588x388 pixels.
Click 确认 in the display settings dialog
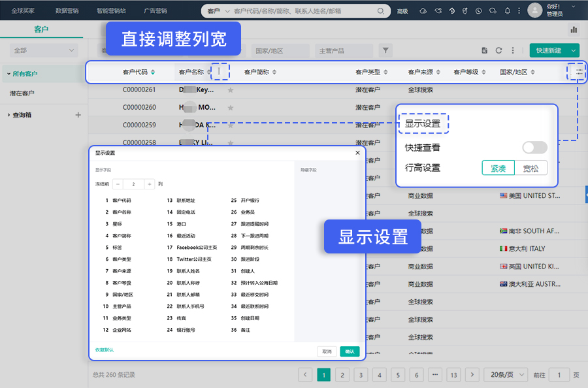tap(350, 351)
